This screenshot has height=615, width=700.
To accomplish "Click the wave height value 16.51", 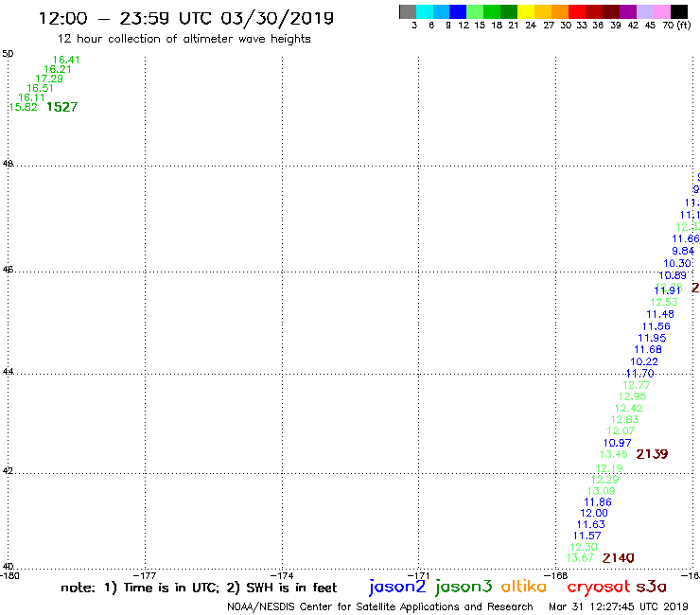I will tap(40, 88).
